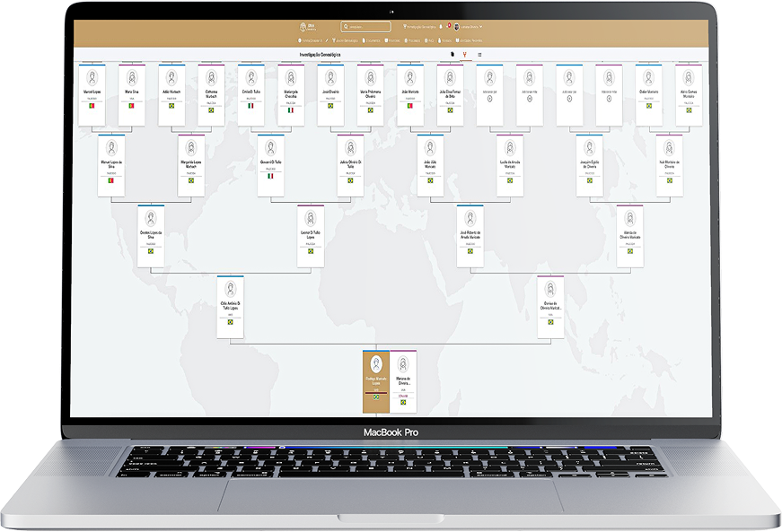The width and height of the screenshot is (782, 532).
Task: Click avatar of Giovanni Di Tullio
Action: point(270,148)
